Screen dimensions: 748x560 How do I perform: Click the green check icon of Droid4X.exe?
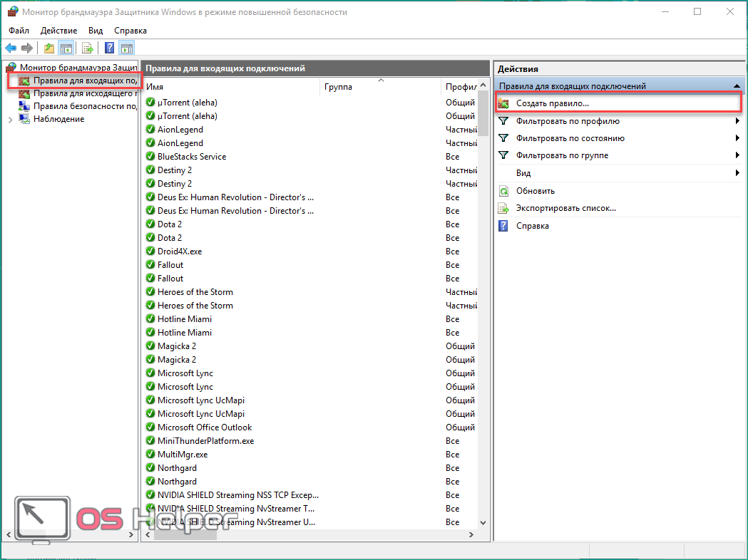click(x=150, y=252)
